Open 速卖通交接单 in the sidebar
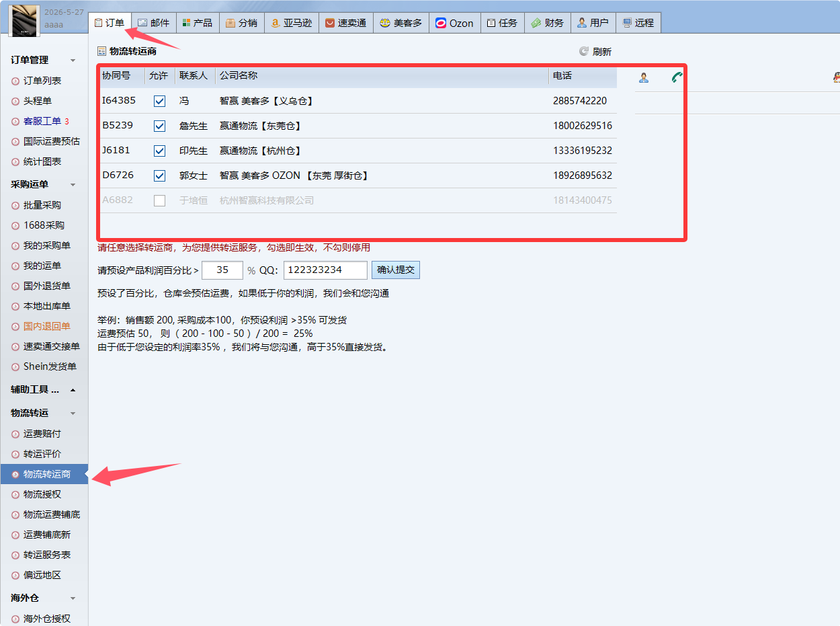Screen dimensions: 840x626 tap(52, 346)
